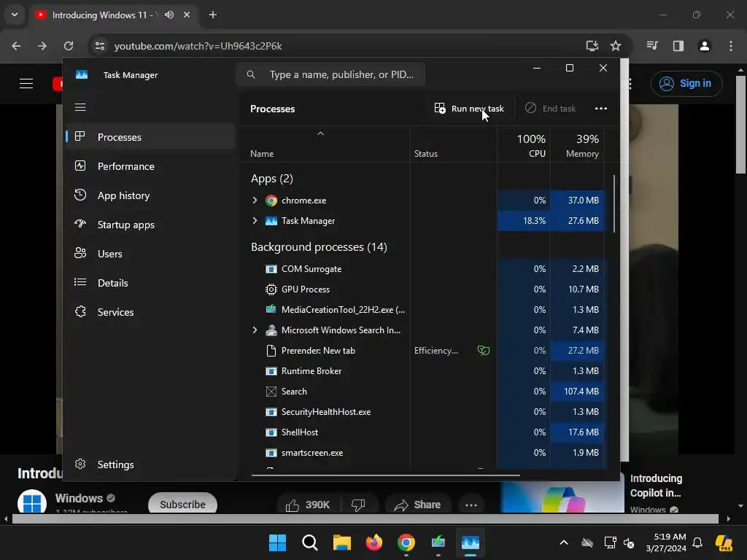This screenshot has width=747, height=560.
Task: Switch to the Users page
Action: coord(150,254)
